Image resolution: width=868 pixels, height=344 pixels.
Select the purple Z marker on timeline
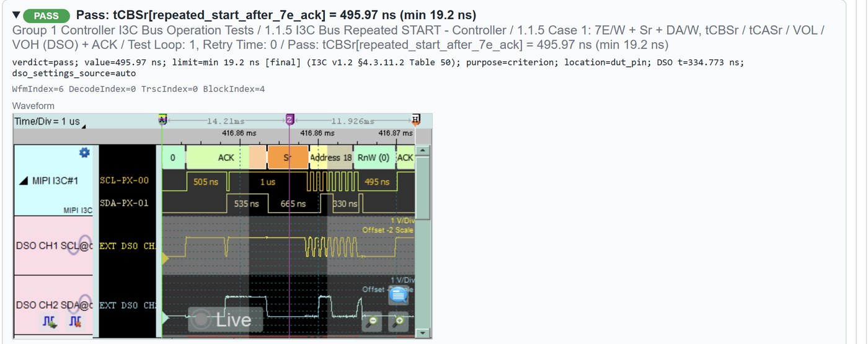(x=290, y=119)
